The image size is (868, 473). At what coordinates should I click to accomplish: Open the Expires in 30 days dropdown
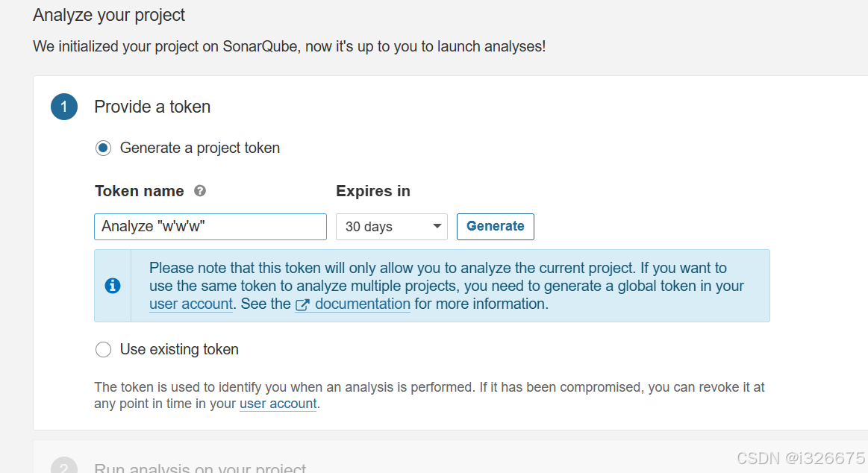point(391,227)
